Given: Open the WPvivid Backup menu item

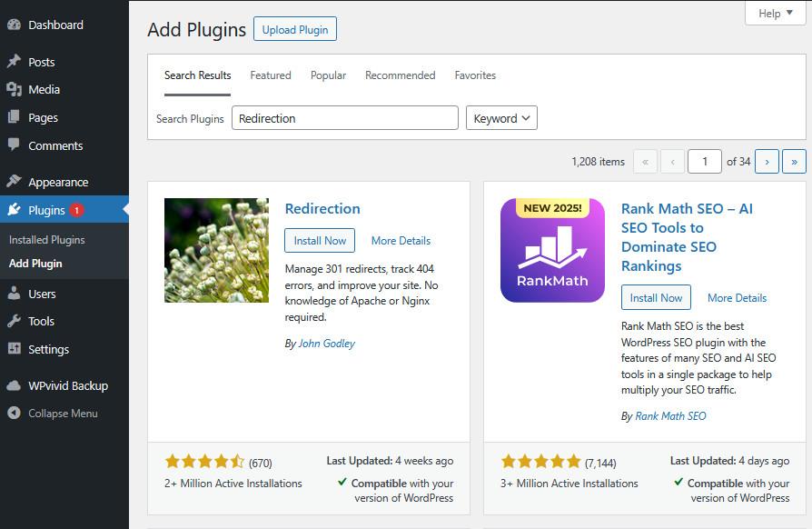Looking at the screenshot, I should point(64,385).
